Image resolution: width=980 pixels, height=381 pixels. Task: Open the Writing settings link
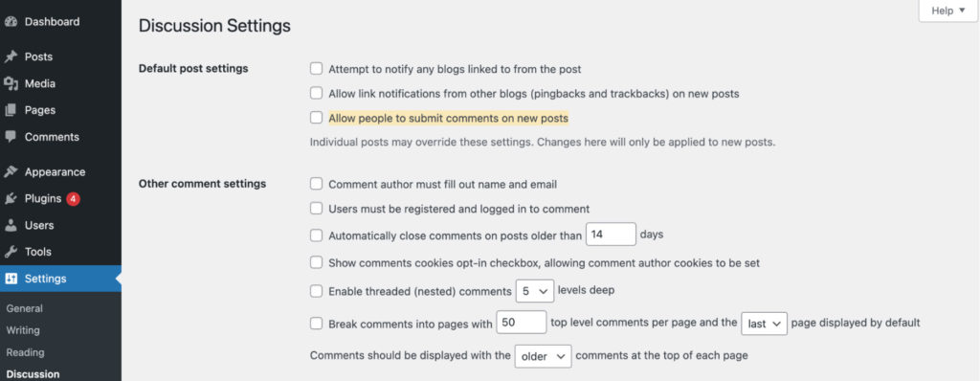point(23,330)
